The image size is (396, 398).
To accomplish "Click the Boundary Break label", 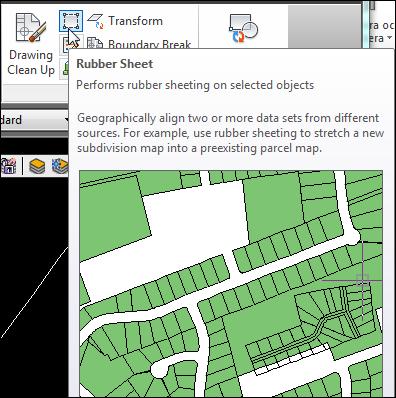I will coord(150,44).
